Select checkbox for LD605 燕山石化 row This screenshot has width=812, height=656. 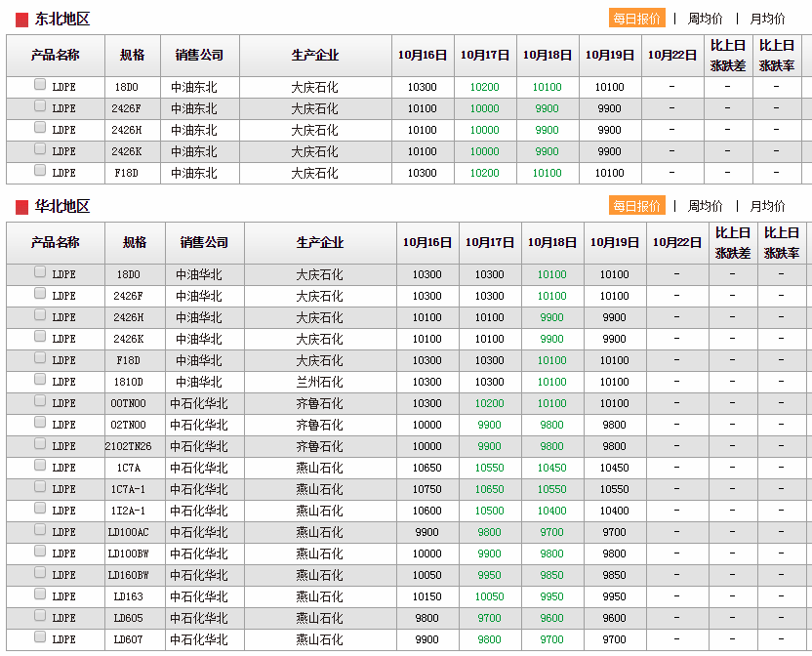click(40, 616)
